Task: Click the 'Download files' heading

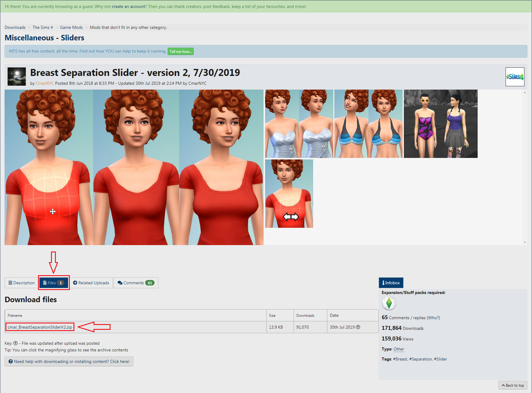Action: (31, 299)
